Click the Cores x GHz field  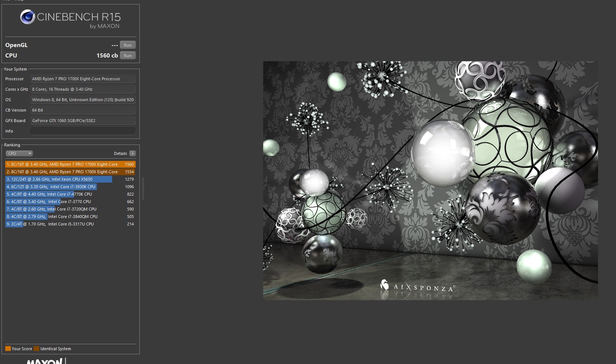tap(83, 89)
